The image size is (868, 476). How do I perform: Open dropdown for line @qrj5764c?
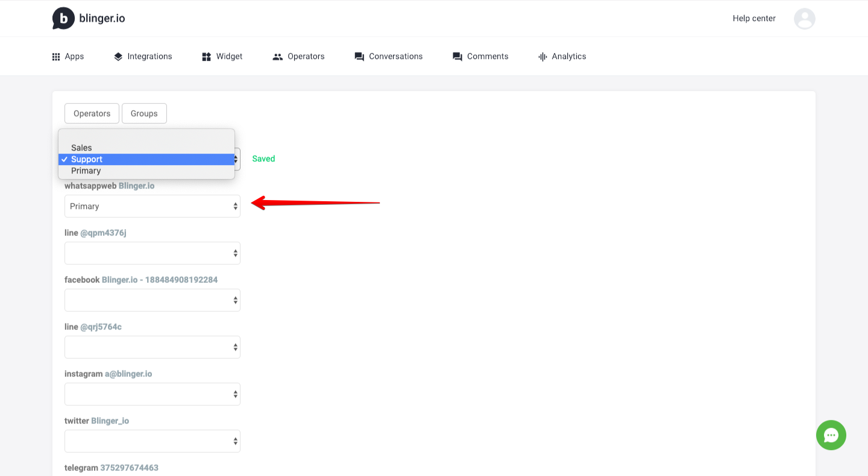click(153, 347)
